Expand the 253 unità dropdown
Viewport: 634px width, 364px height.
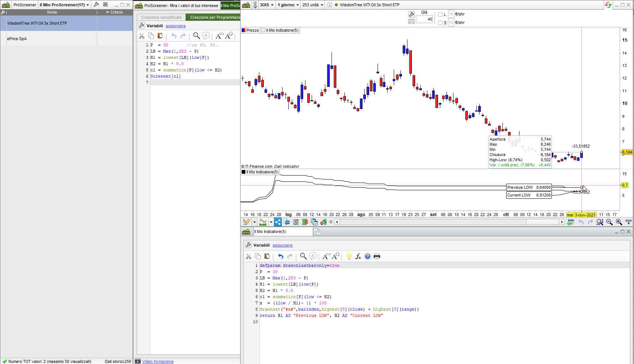click(x=312, y=5)
